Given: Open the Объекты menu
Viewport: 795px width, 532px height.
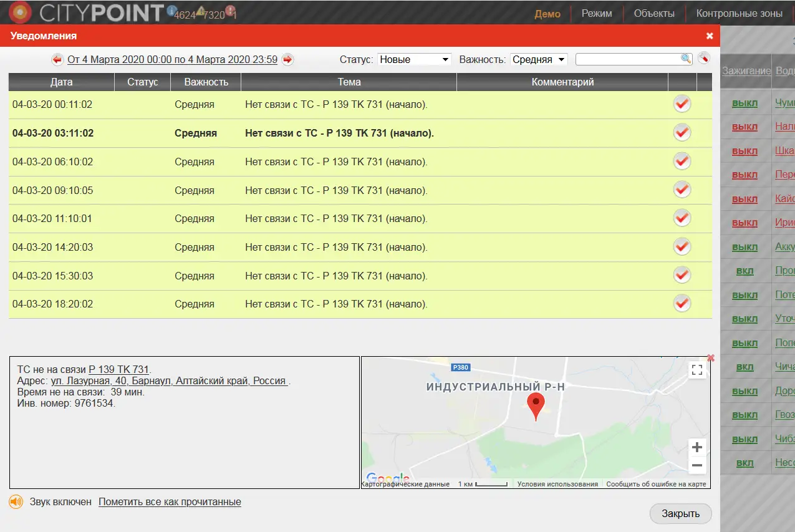Looking at the screenshot, I should pyautogui.click(x=654, y=13).
